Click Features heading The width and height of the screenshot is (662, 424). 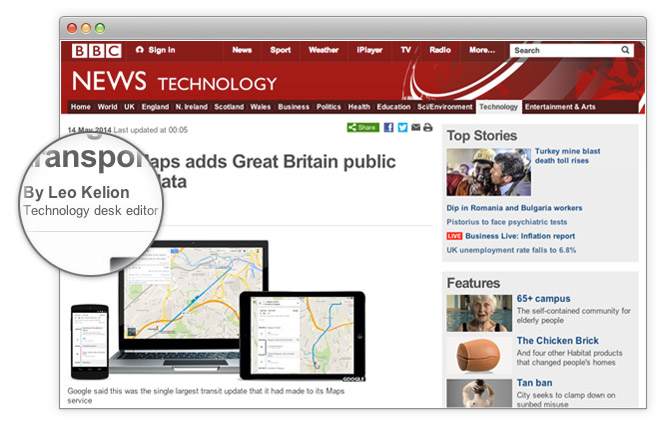point(473,283)
